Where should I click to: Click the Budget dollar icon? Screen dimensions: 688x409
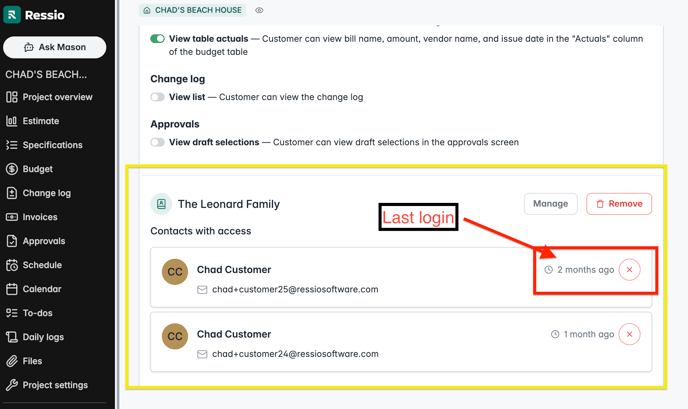pyautogui.click(x=12, y=169)
